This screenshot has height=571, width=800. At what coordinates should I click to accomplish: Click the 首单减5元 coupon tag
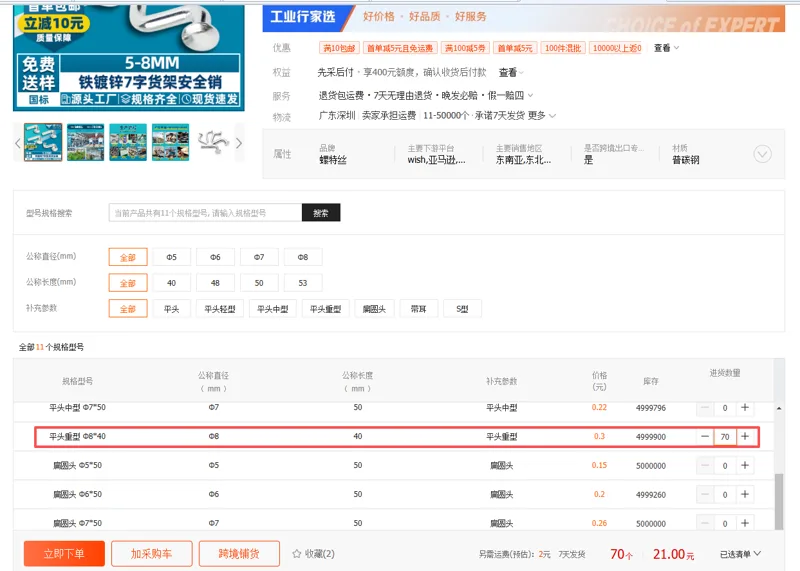[515, 48]
